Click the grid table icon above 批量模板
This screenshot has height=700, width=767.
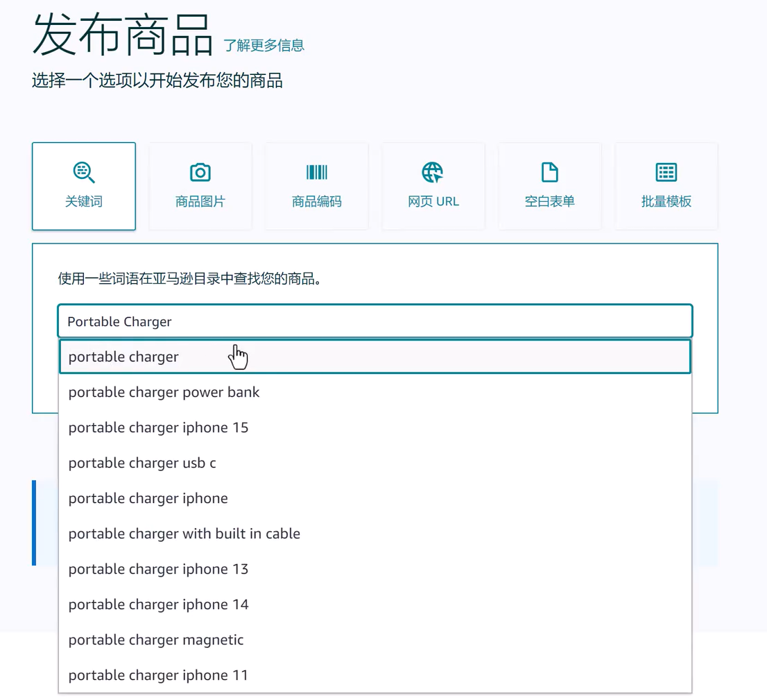click(x=665, y=172)
